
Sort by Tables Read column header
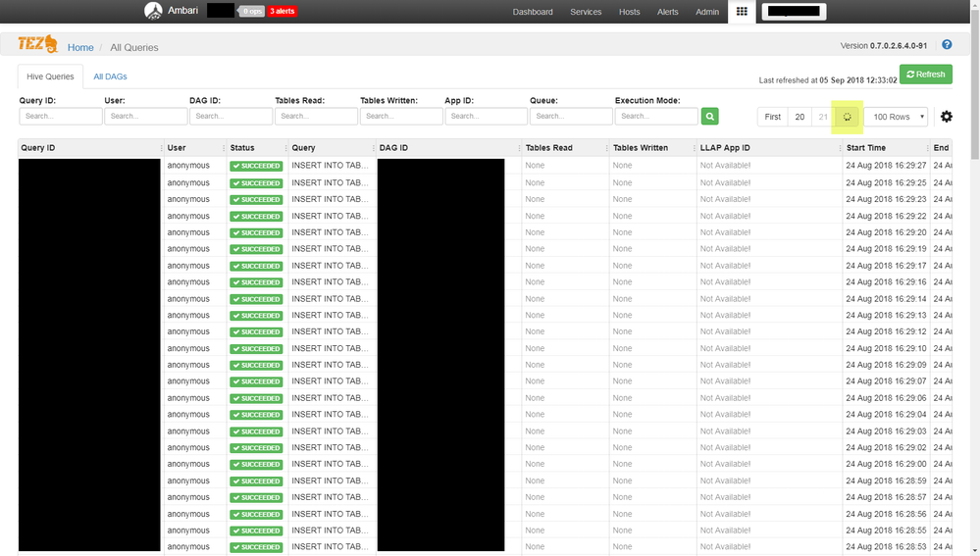548,148
